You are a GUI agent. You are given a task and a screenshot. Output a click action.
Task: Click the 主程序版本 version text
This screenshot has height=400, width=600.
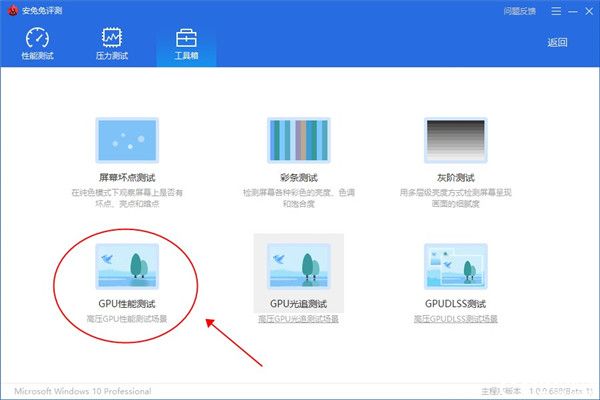(x=536, y=391)
